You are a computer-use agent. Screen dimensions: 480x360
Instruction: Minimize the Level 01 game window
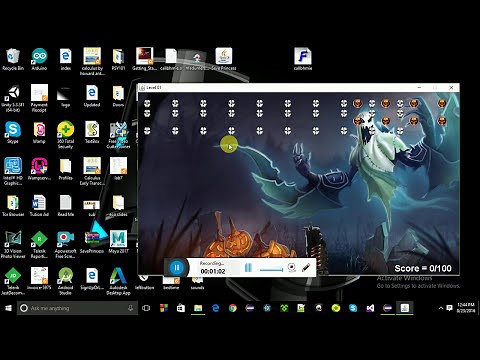pos(419,87)
